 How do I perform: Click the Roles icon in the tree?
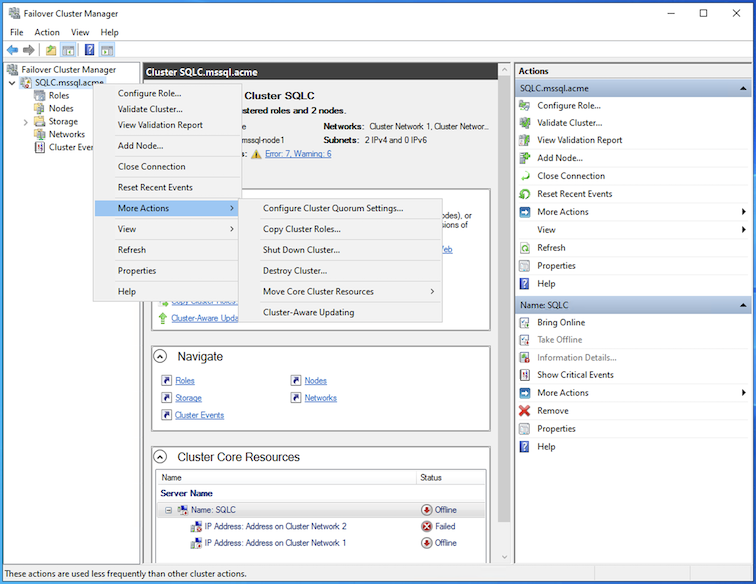point(40,95)
